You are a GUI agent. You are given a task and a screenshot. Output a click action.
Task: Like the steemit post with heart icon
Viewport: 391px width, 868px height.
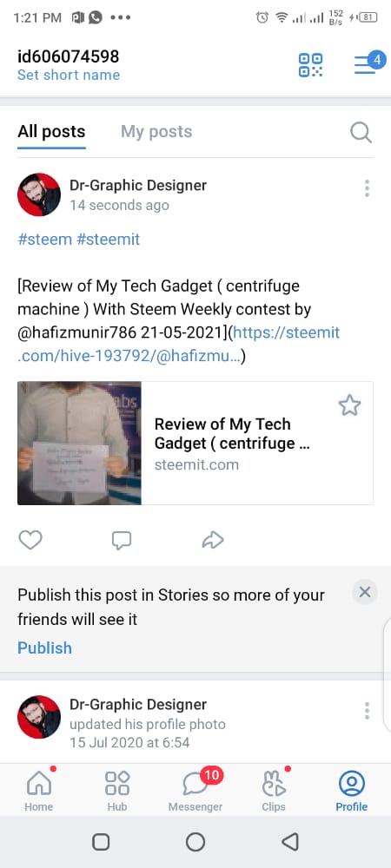click(x=30, y=540)
